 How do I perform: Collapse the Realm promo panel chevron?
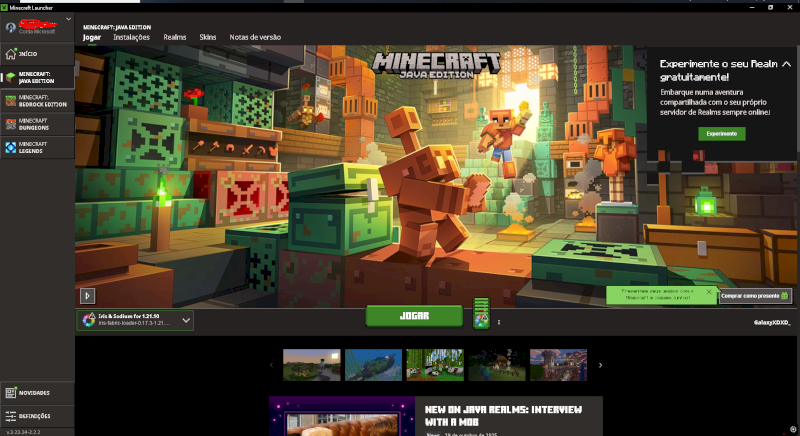786,64
